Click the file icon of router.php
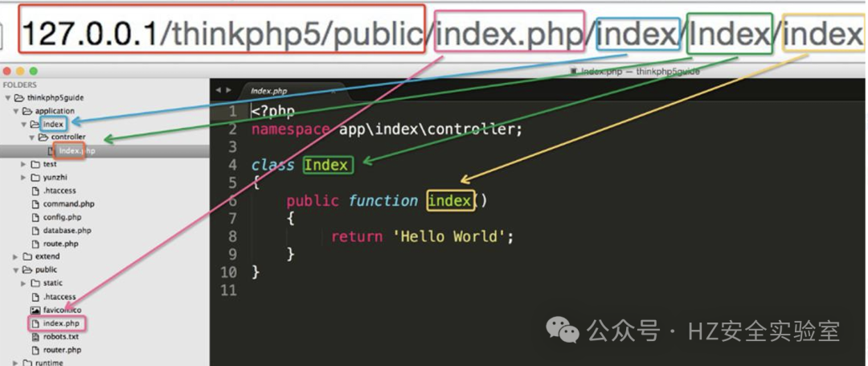 point(35,350)
